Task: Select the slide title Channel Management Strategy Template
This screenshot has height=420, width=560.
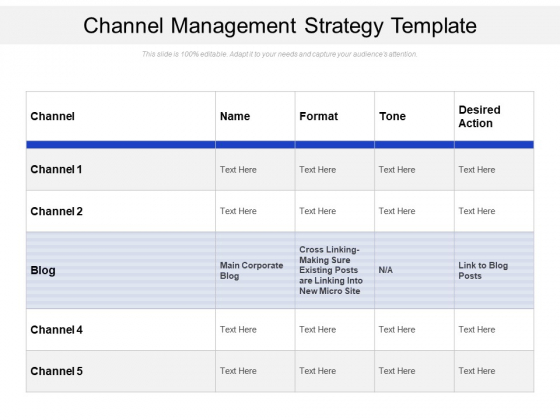Action: pyautogui.click(x=280, y=26)
